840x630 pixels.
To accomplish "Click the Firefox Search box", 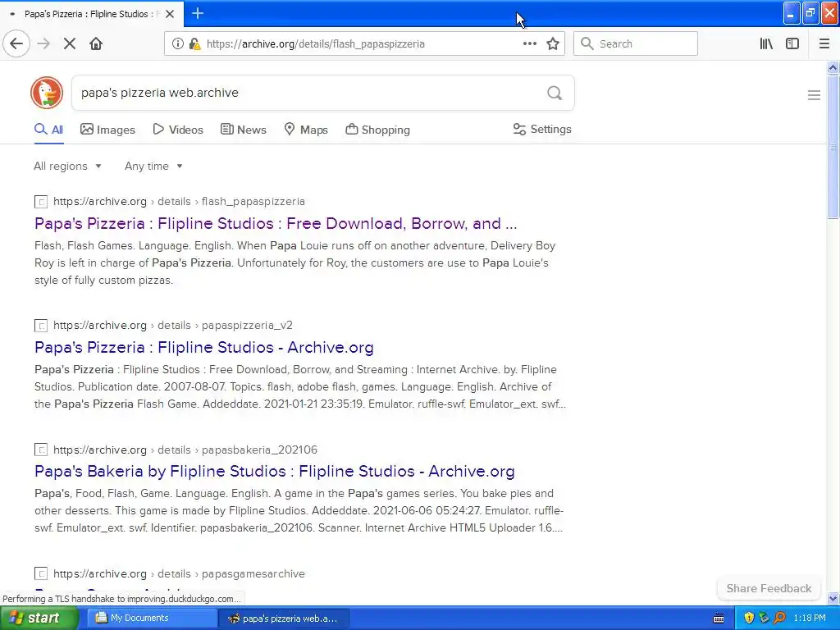I will 636,43.
